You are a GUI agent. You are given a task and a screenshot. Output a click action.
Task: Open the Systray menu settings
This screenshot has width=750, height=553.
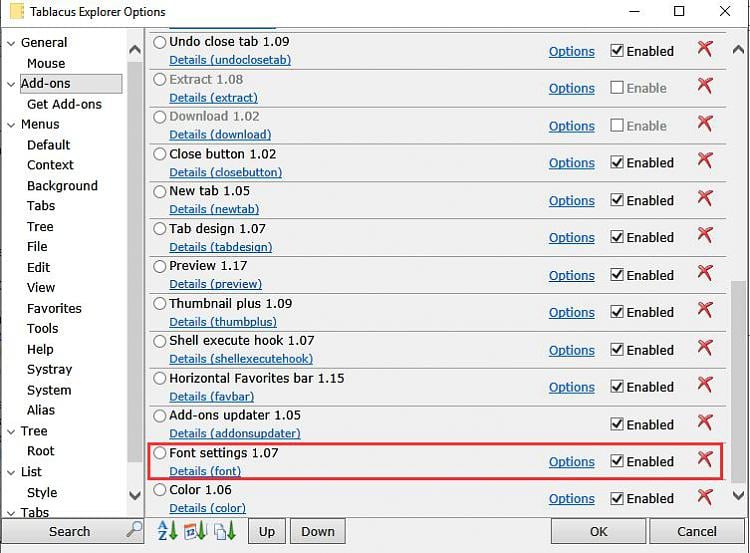[50, 370]
